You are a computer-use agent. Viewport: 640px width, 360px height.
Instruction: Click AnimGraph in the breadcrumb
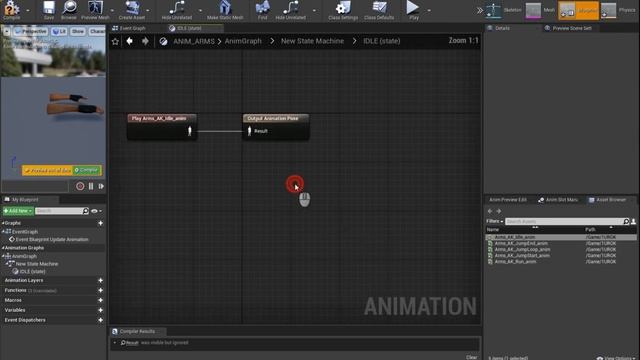click(x=243, y=41)
